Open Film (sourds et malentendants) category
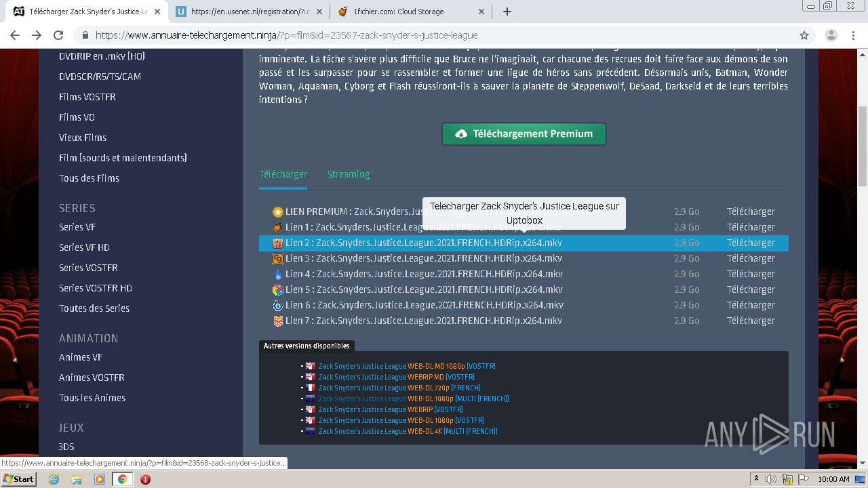 123,158
